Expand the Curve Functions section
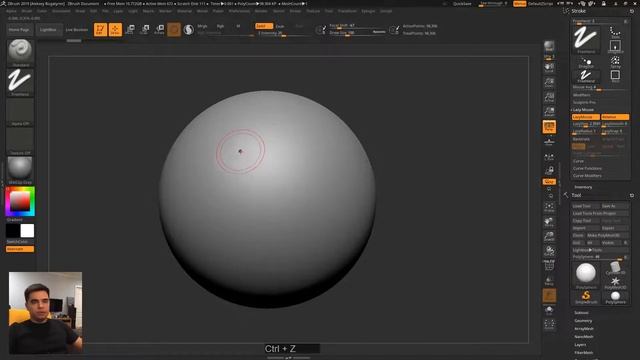 click(587, 169)
